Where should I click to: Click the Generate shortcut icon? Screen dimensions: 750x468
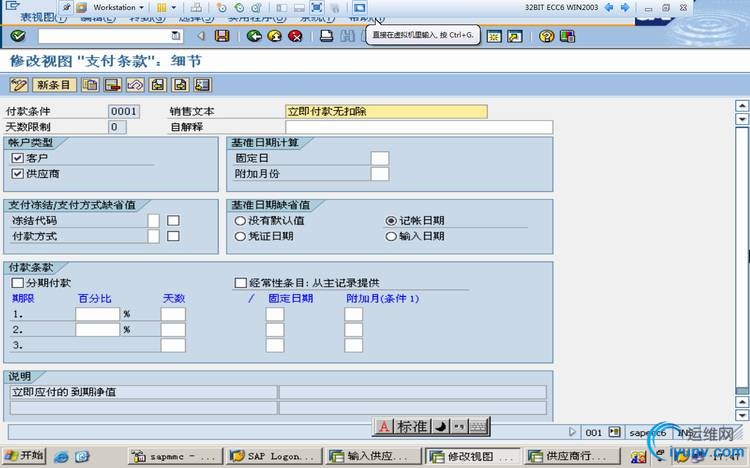coord(515,36)
